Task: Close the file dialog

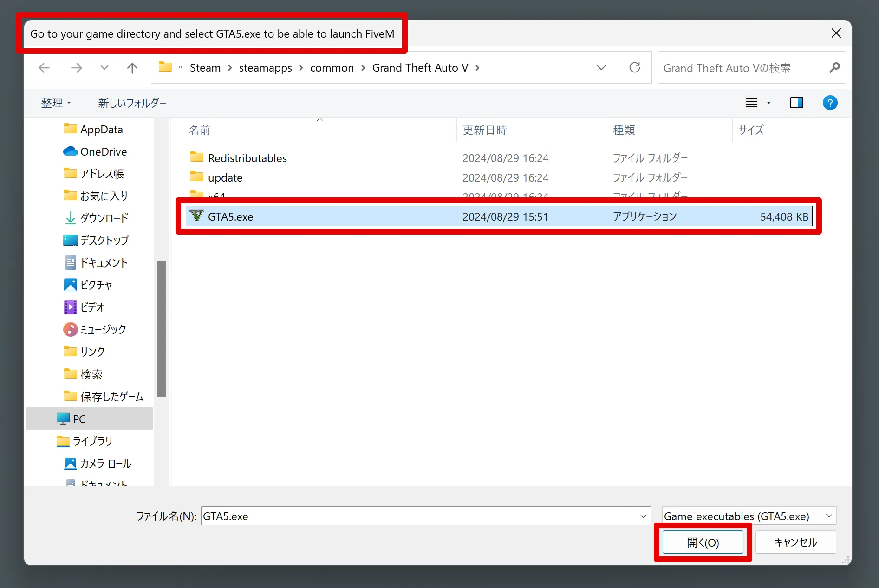Action: (836, 33)
